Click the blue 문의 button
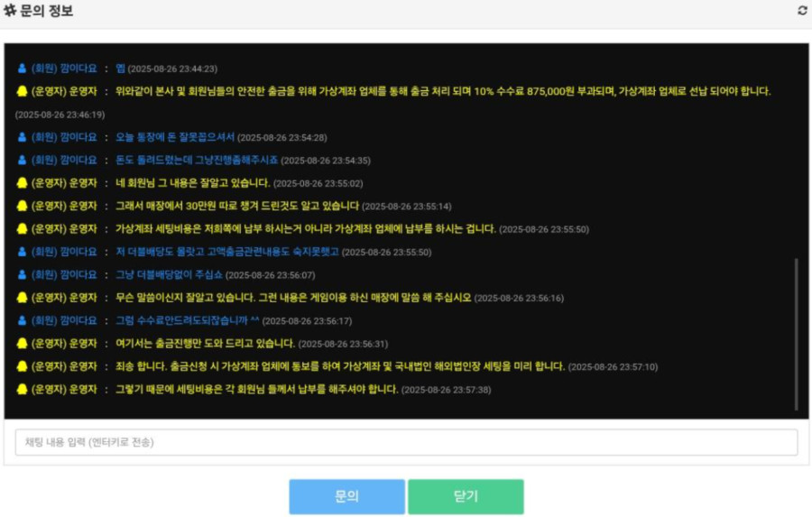The image size is (812, 517). pyautogui.click(x=347, y=496)
